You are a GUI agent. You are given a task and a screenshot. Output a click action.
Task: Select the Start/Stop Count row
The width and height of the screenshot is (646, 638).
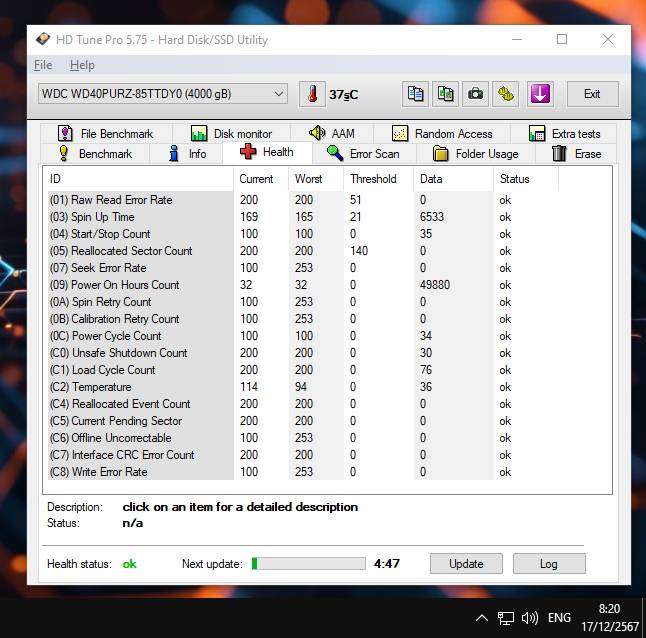303,234
